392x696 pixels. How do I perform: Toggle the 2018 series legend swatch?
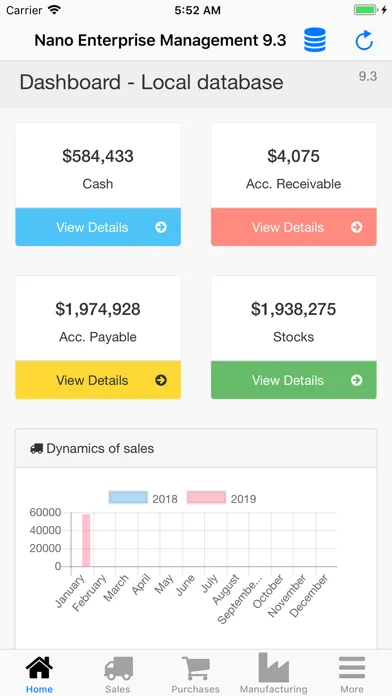128,498
